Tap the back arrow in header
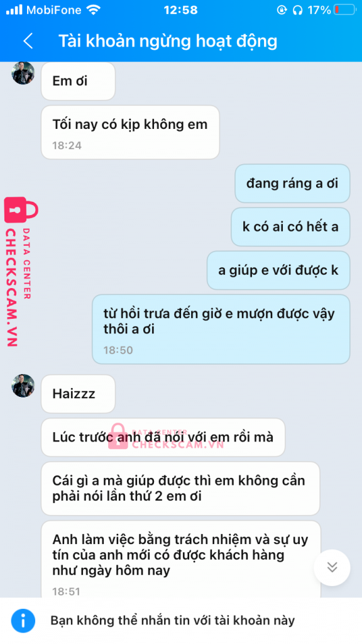The height and width of the screenshot is (644, 362). [x=28, y=41]
